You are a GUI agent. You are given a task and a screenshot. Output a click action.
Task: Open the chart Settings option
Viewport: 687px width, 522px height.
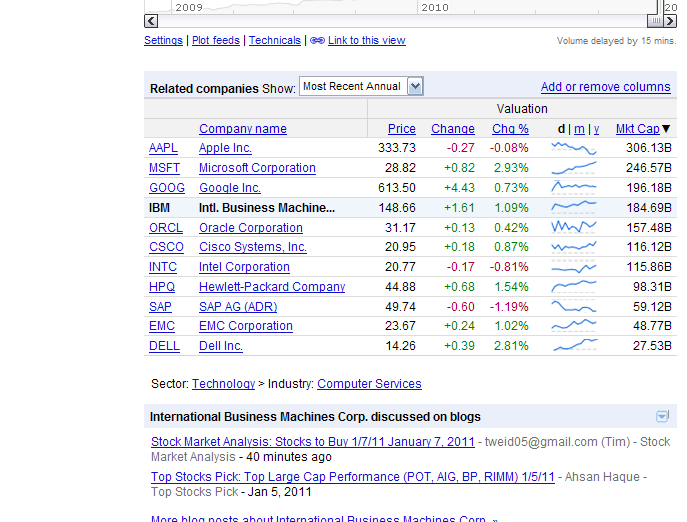click(163, 41)
